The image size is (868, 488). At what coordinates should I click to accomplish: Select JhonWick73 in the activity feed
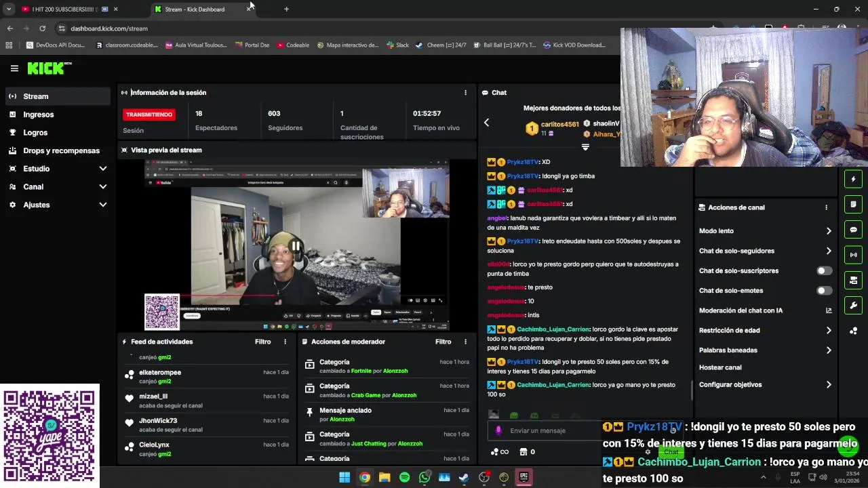tap(158, 421)
